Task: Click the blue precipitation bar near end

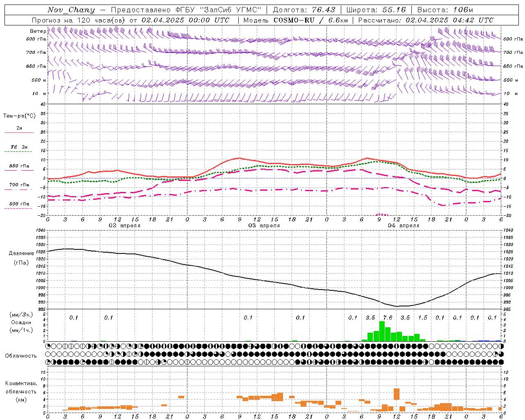Action: [484, 340]
